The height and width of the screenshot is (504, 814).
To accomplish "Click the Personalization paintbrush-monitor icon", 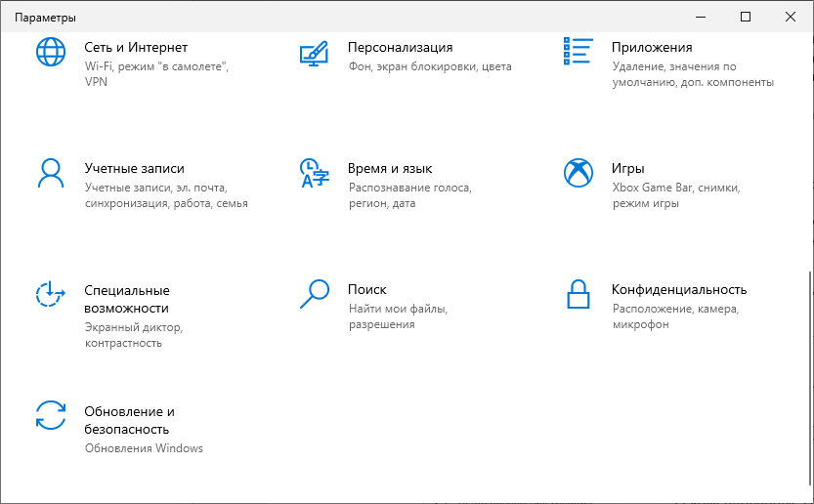I will click(314, 54).
